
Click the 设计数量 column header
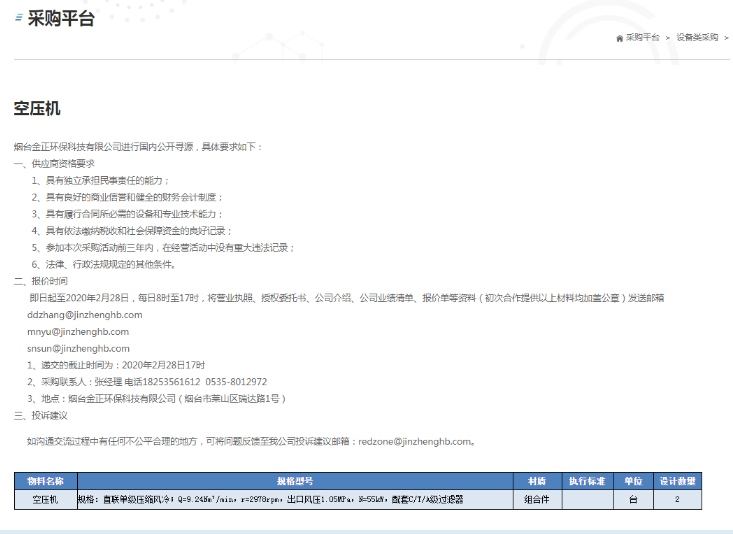(677, 481)
